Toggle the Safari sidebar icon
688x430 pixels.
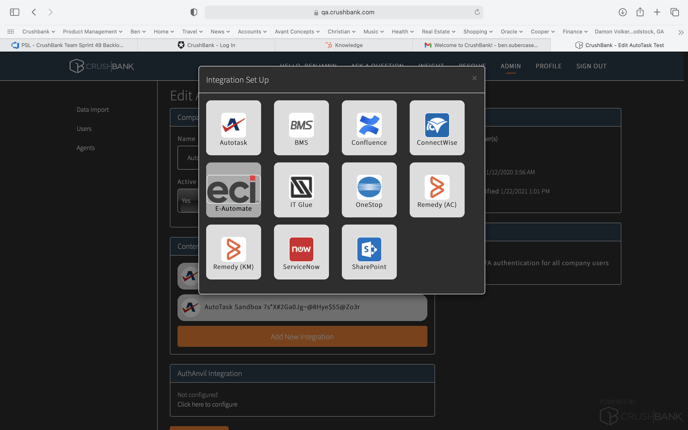click(14, 12)
